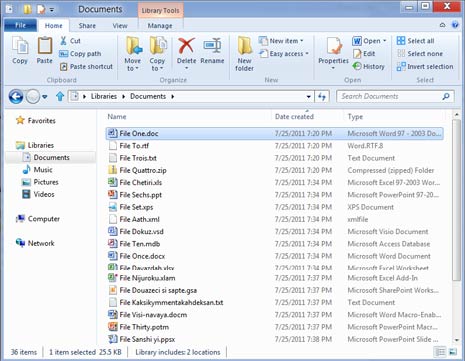Expand the address bar history dropdown
This screenshot has width=465, height=361.
pyautogui.click(x=309, y=97)
